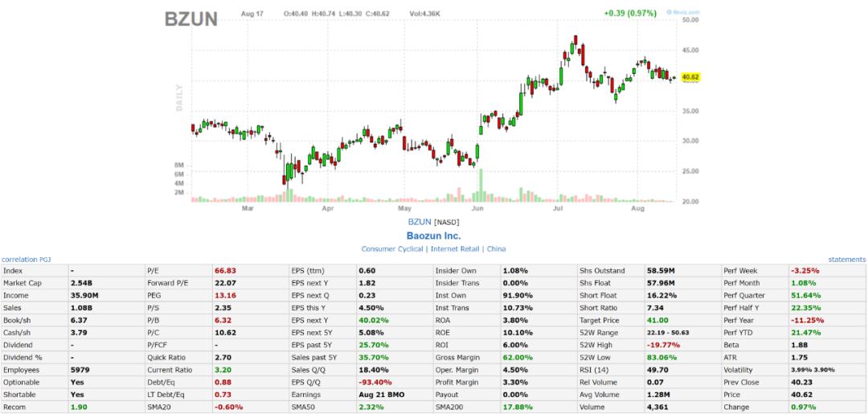Click the P/C value 10.62
Viewport: 868px width, 414px height.
[225, 333]
